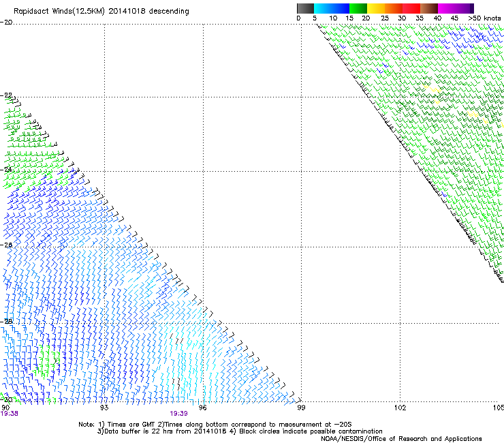504x443 pixels.
Task: Click the legend label '35'
Action: click(420, 18)
